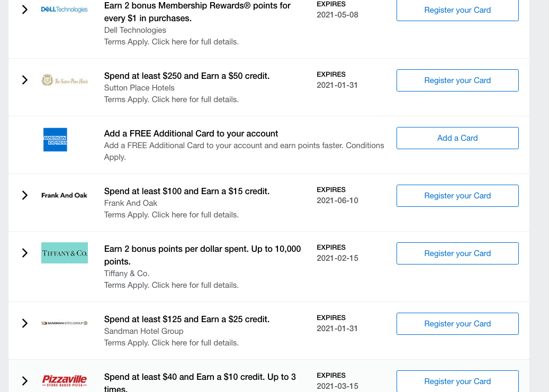Open Sandman offer terms full details
Screen dimensions: 549x392
tap(171, 343)
